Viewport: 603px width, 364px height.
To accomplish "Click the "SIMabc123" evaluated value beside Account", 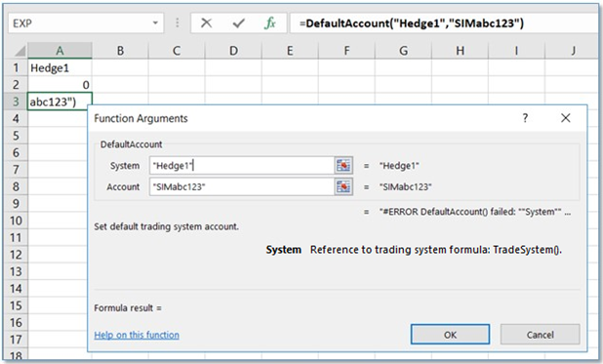I will pyautogui.click(x=405, y=186).
